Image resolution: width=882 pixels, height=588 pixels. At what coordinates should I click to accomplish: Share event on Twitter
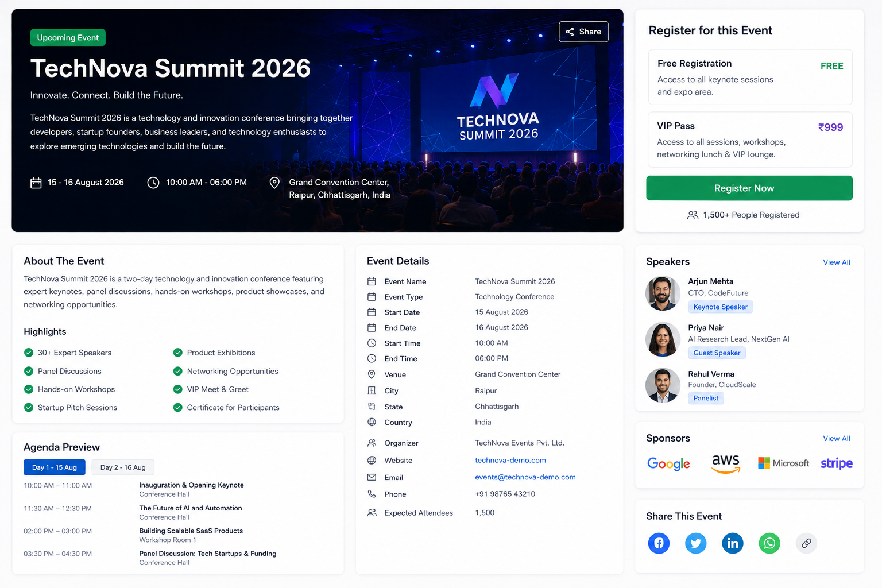695,543
